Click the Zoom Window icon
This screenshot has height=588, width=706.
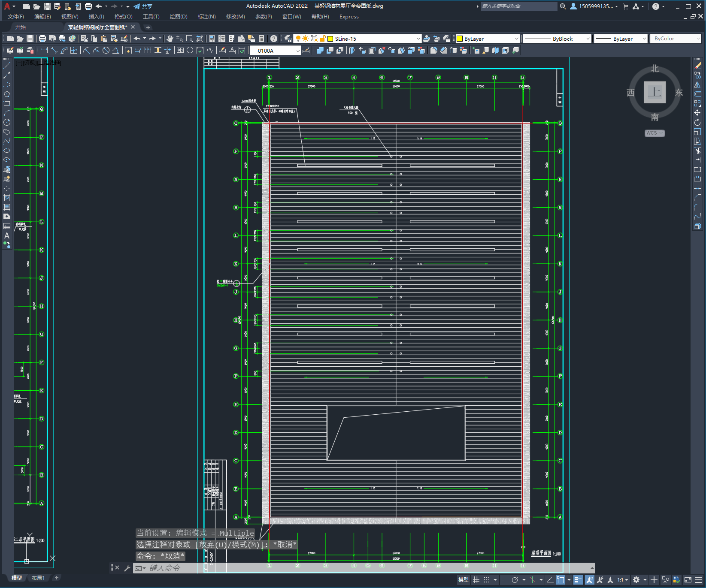pos(190,39)
